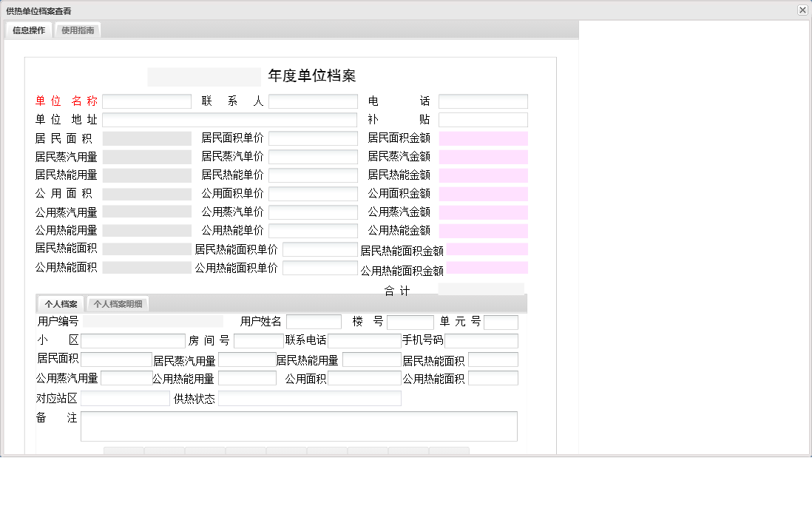This screenshot has height=523, width=812.
Task: Switch to the 使用指南 tab
Action: 78,30
